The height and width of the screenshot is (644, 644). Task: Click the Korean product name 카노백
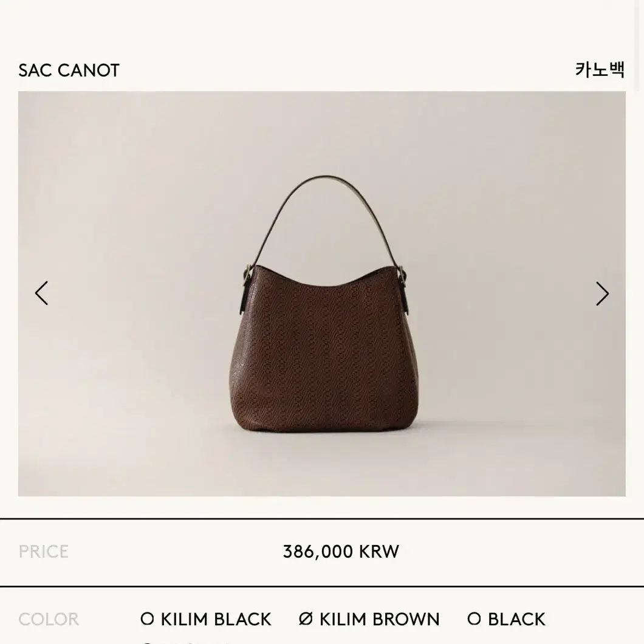[600, 70]
